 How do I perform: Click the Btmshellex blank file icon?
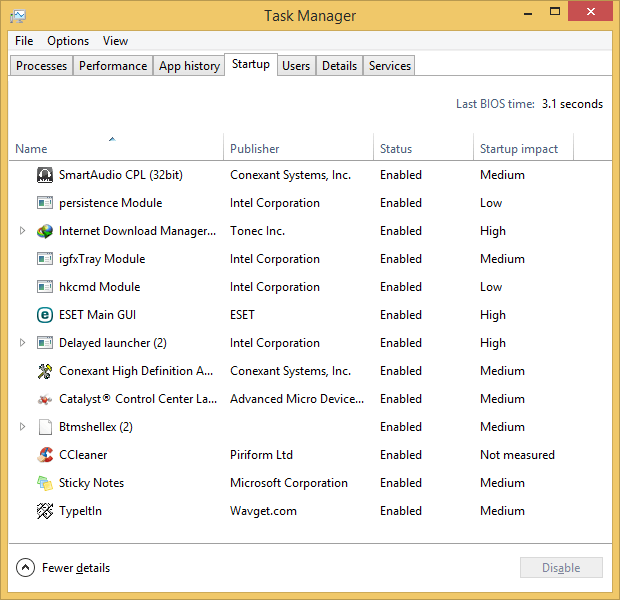pyautogui.click(x=45, y=427)
